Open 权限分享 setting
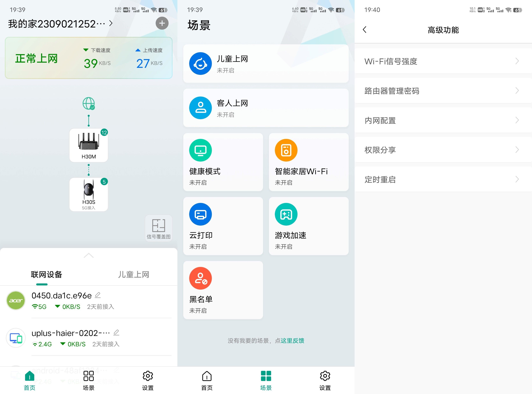Screen dimensions: 532x394 pyautogui.click(x=443, y=150)
